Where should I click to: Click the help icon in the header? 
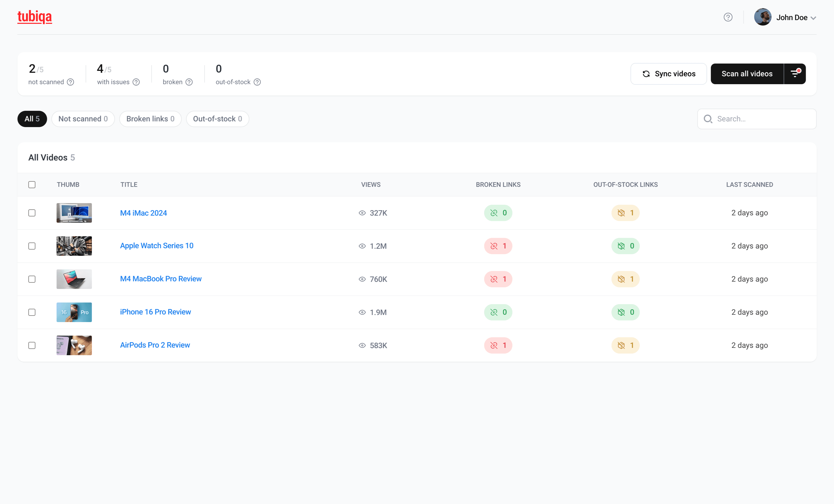click(x=728, y=17)
